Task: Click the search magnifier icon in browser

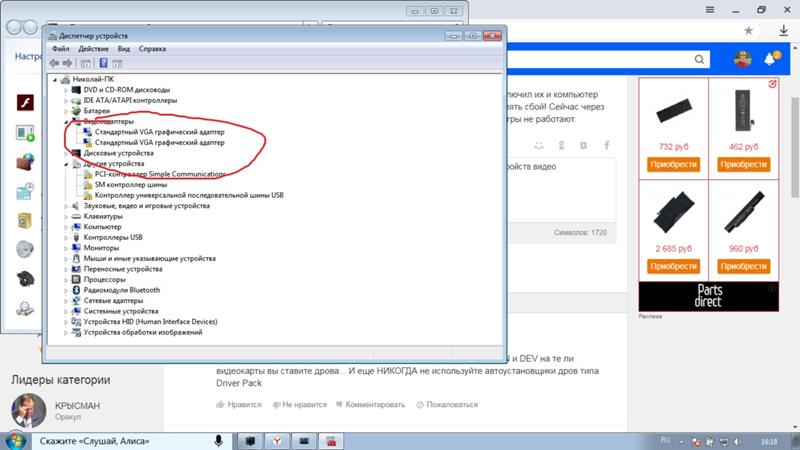Action: click(699, 60)
